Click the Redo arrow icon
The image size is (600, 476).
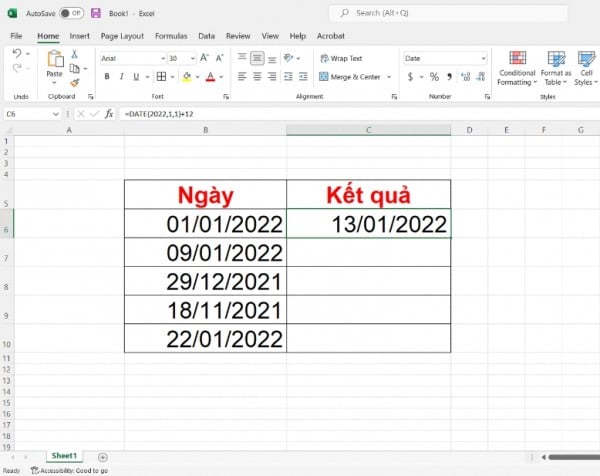click(16, 68)
